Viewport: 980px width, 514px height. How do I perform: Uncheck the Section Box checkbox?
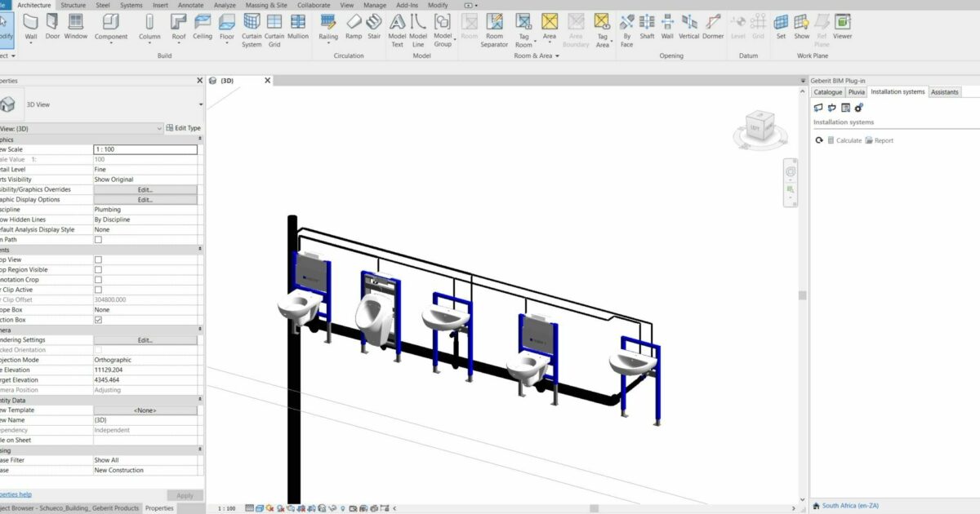coord(100,319)
